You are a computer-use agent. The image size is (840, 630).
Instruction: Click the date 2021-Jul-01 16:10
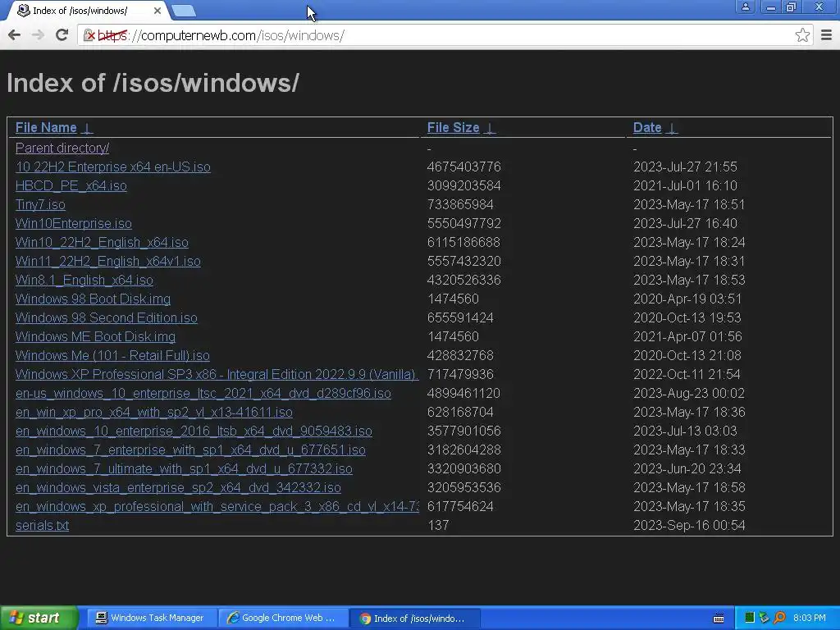(685, 185)
